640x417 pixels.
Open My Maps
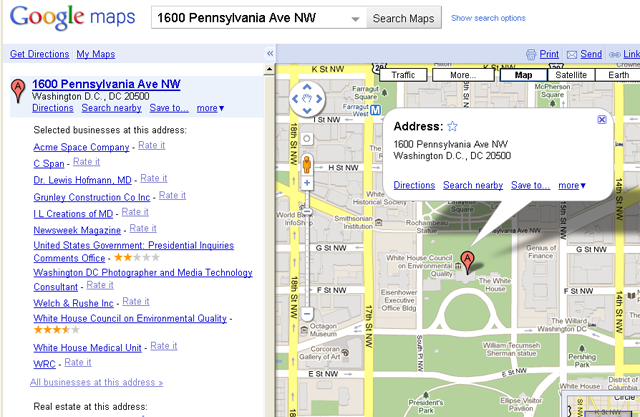[x=96, y=54]
